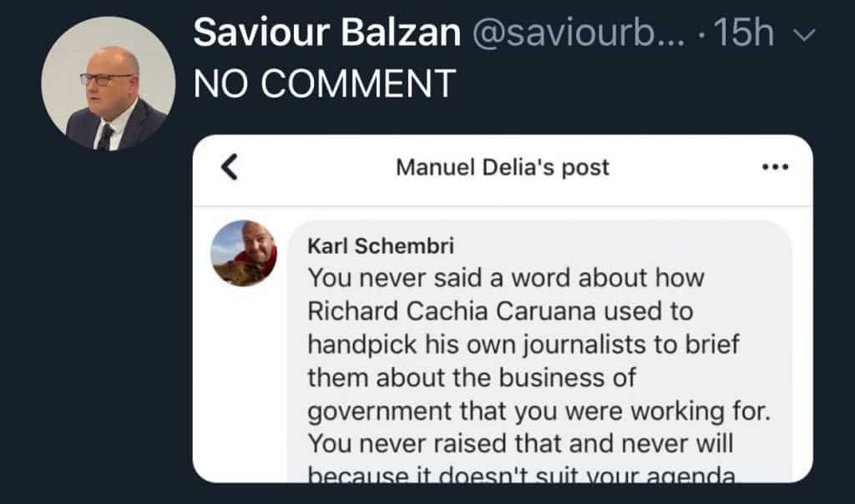
Task: Click the word "post" in the header title
Action: point(586,167)
